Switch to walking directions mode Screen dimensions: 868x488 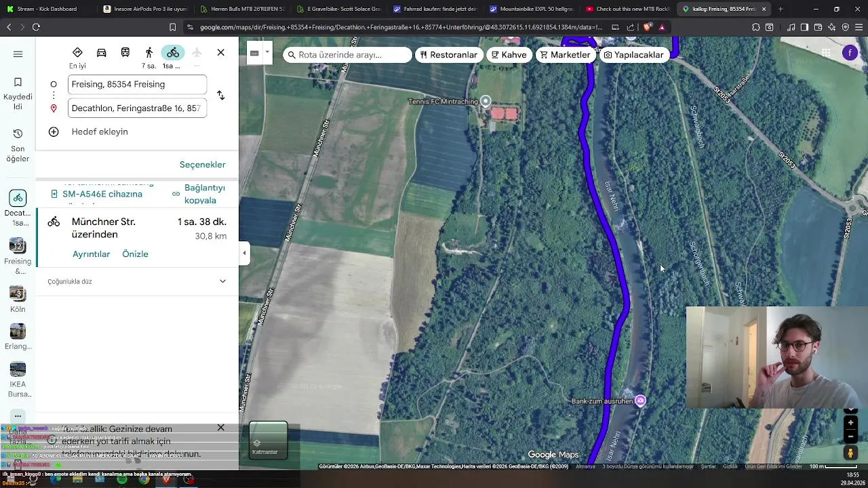[149, 58]
